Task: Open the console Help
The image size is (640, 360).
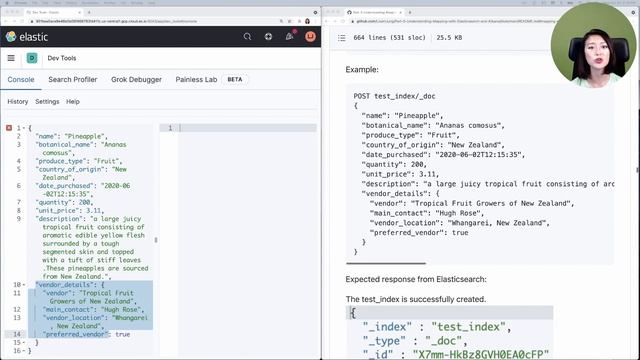Action: click(73, 102)
